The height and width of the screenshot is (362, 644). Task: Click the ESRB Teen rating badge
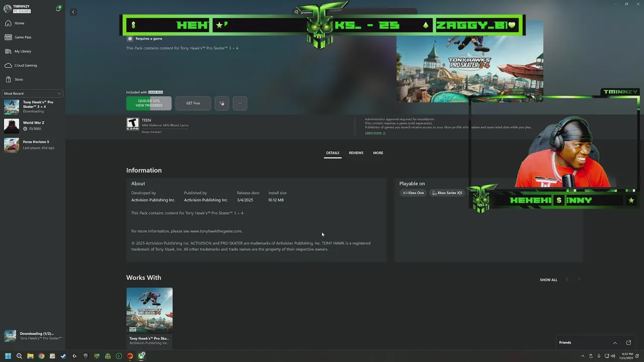[132, 124]
